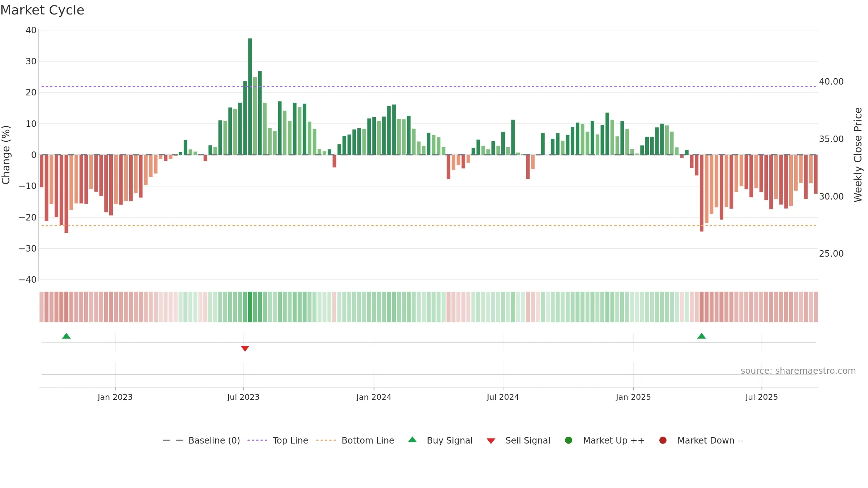Image resolution: width=868 pixels, height=488 pixels.
Task: Select the tallest green bar near Jul 2023
Action: [250, 97]
